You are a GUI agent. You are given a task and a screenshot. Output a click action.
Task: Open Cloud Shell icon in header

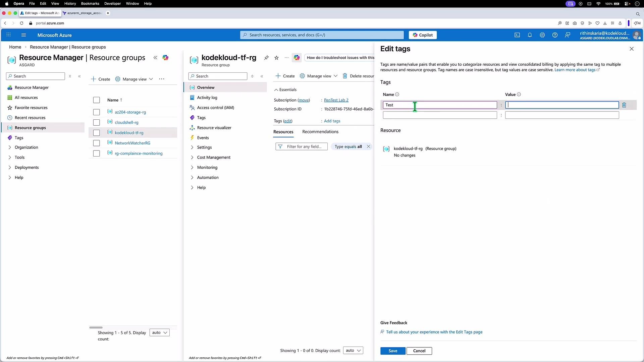(517, 35)
